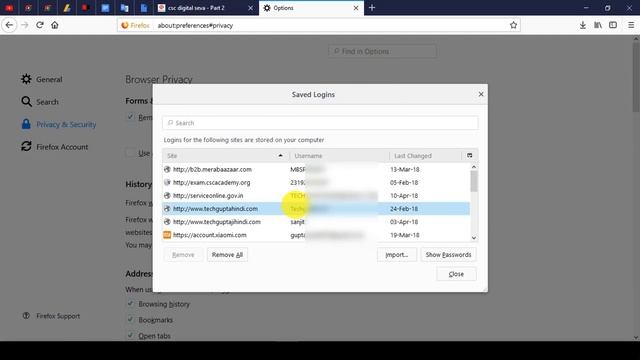The width and height of the screenshot is (640, 360).
Task: Open the Firefox hamburger menu
Action: [631, 25]
